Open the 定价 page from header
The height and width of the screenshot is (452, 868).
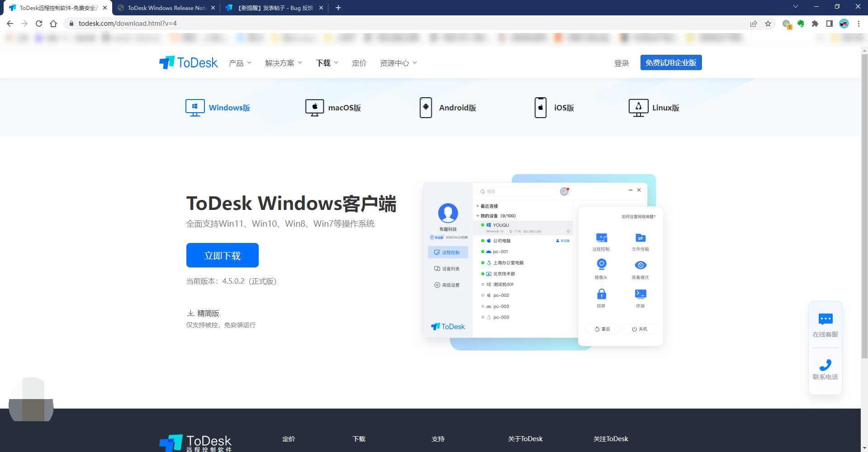[x=359, y=63]
